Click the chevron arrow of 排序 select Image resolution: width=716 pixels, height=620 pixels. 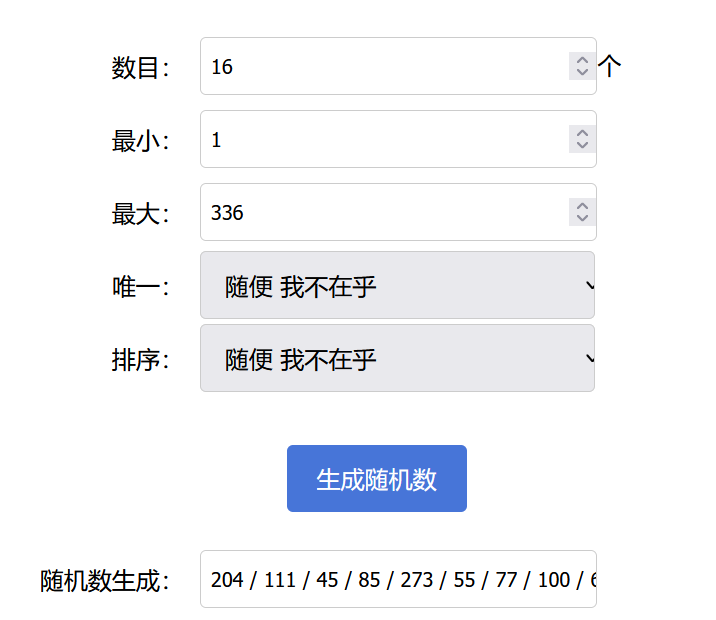(589, 358)
